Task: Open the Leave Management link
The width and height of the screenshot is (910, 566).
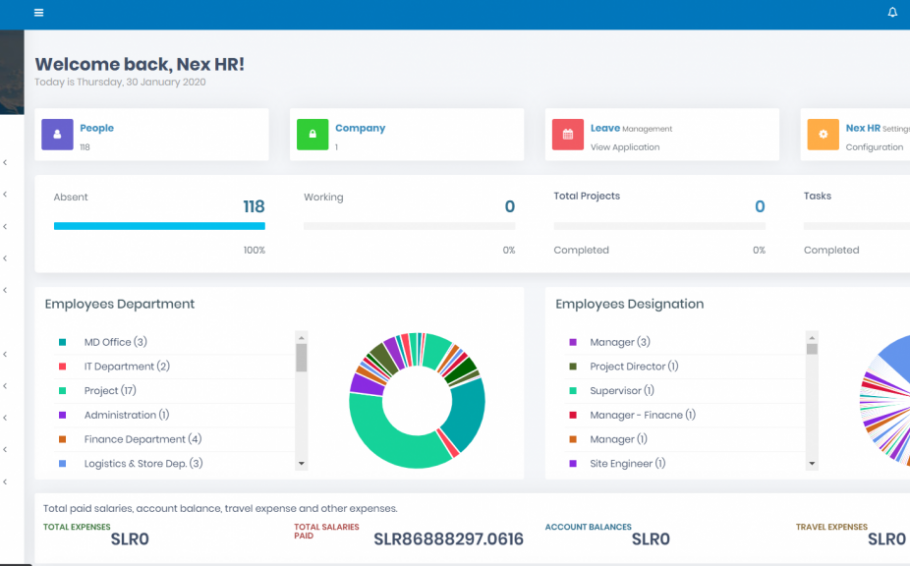Action: tap(631, 128)
